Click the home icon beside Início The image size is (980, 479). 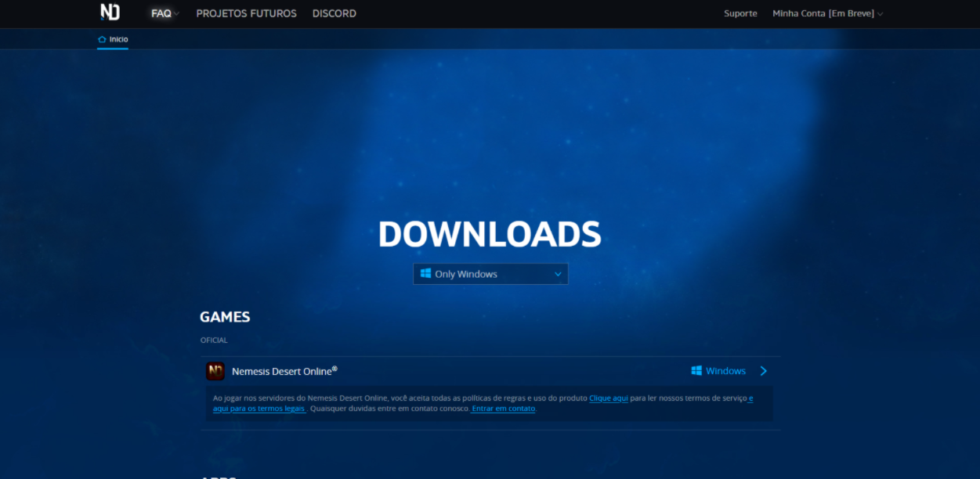[x=102, y=39]
